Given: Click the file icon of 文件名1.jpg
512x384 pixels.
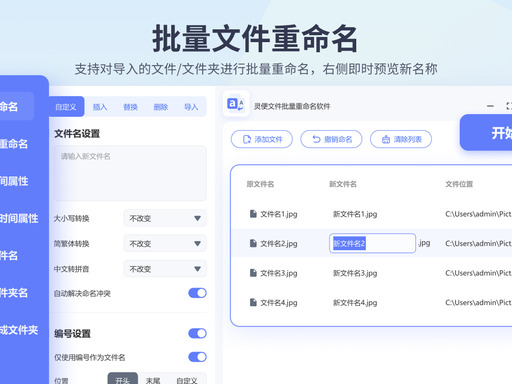Looking at the screenshot, I should [x=253, y=214].
